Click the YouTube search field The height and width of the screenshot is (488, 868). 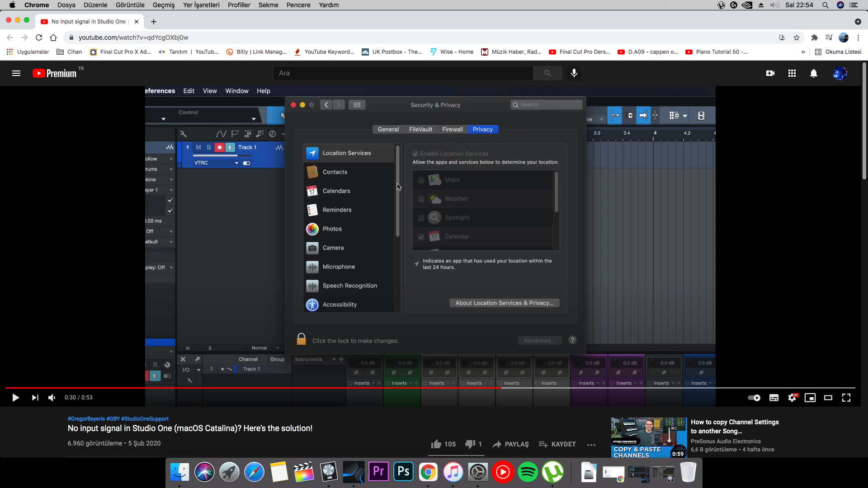402,73
